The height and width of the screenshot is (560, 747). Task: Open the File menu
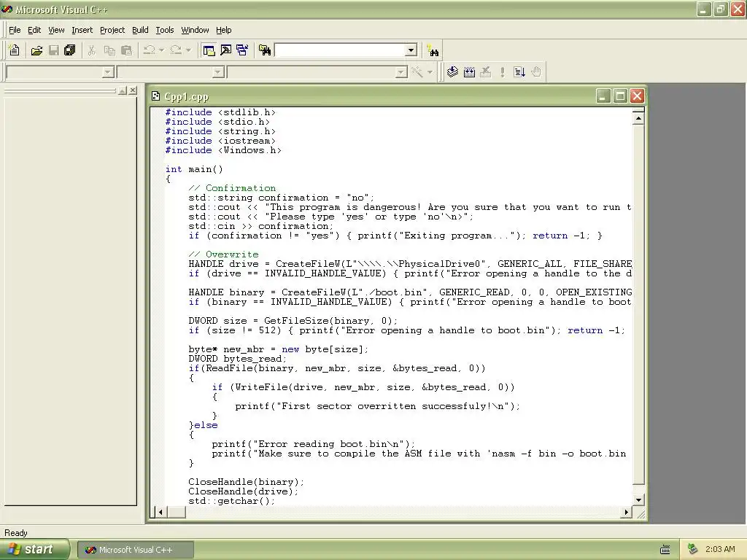pos(15,30)
